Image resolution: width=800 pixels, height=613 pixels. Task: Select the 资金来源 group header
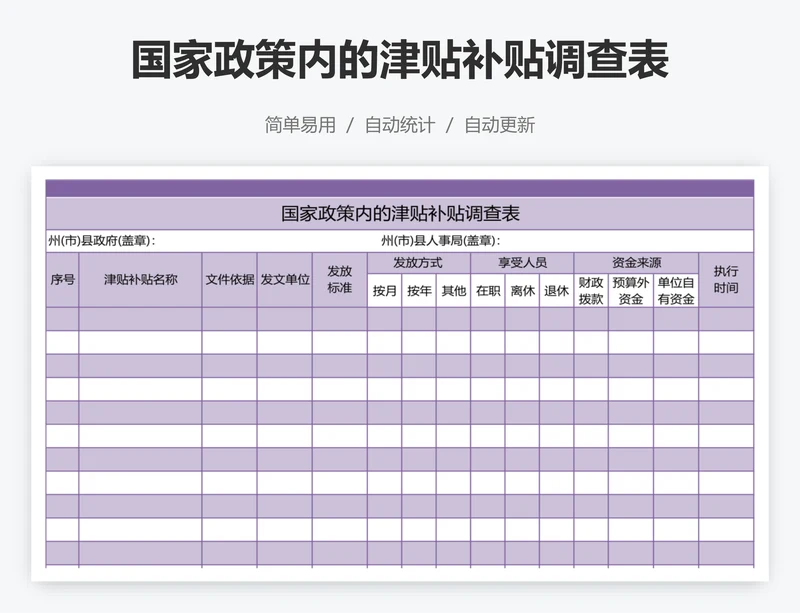pyautogui.click(x=636, y=263)
